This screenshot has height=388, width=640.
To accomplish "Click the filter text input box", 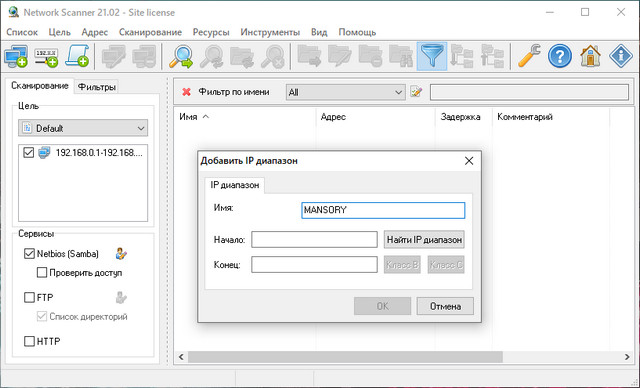I will pyautogui.click(x=529, y=92).
